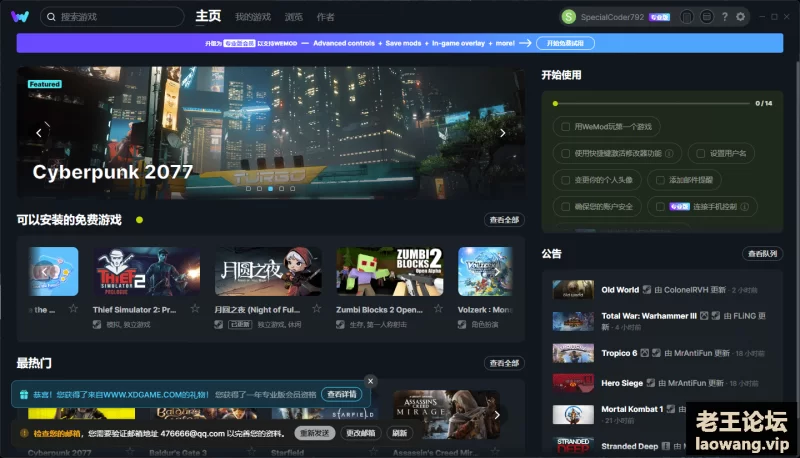
Task: Click Steam icon under Zumbi Blocks 2
Action: point(340,324)
